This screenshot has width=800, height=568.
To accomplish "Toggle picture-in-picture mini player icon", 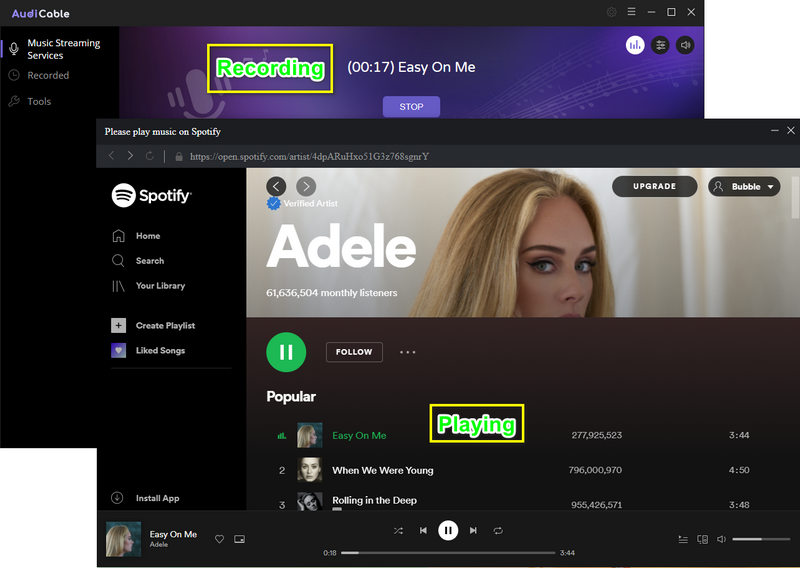I will [239, 539].
